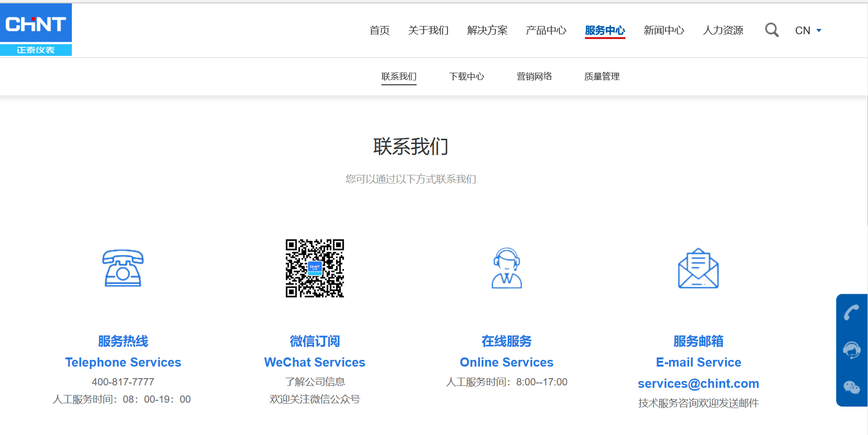
Task: Switch to the 下载中心 sub-tab
Action: click(x=466, y=77)
